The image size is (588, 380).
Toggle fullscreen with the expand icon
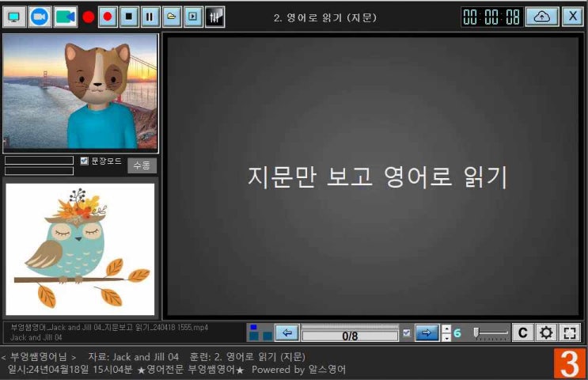click(570, 332)
